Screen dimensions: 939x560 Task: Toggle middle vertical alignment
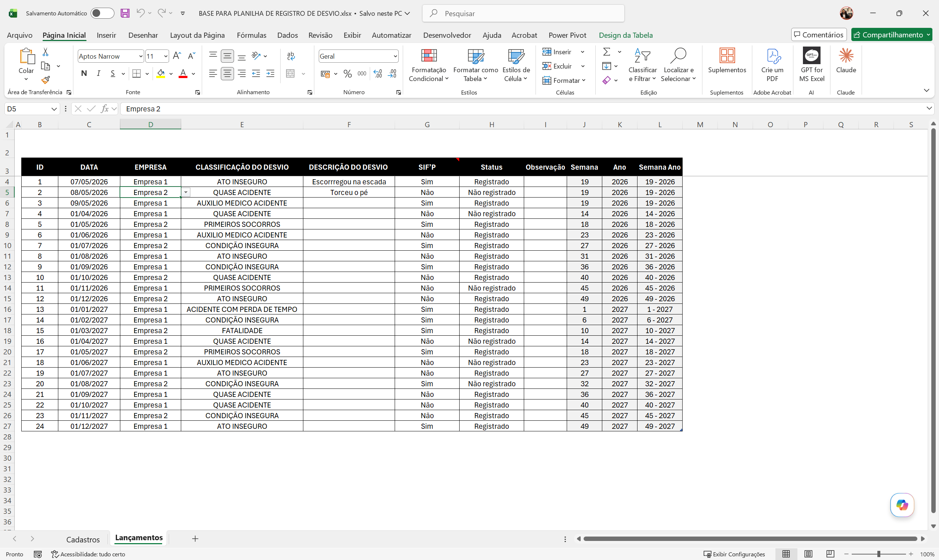click(227, 56)
